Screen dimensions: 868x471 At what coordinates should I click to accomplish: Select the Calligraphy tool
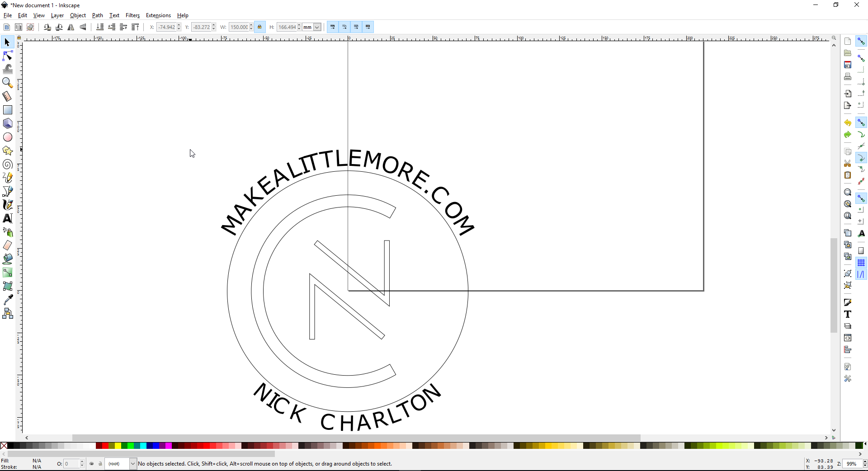tap(7, 205)
